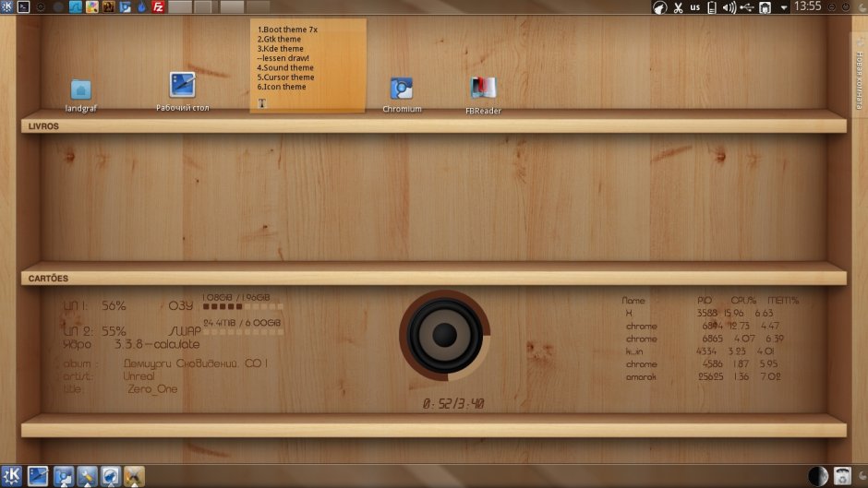The height and width of the screenshot is (488, 868).
Task: Switch the 'us' keyboard layout indicator
Action: pos(694,7)
